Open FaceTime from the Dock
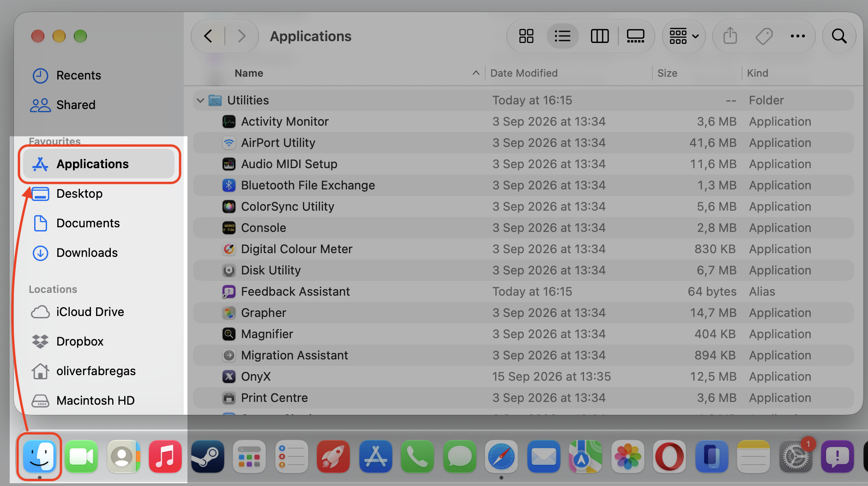This screenshot has width=868, height=486. pos(81,456)
